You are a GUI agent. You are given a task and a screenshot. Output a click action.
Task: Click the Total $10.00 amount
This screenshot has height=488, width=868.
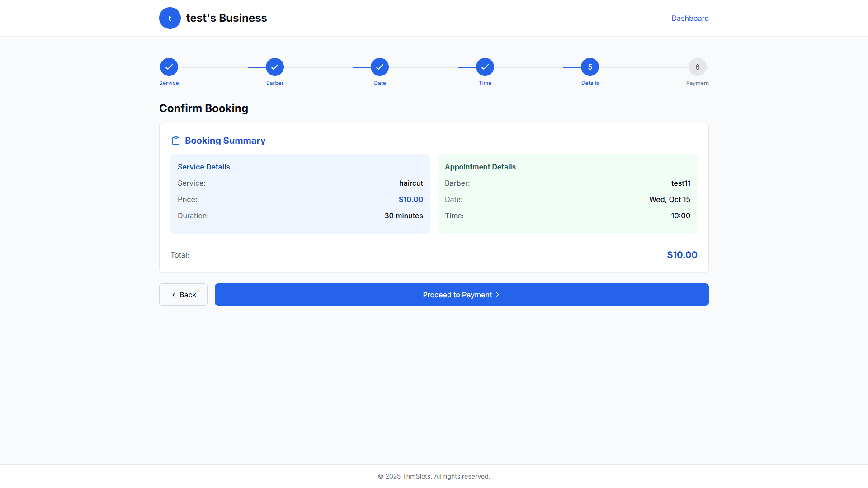(682, 255)
